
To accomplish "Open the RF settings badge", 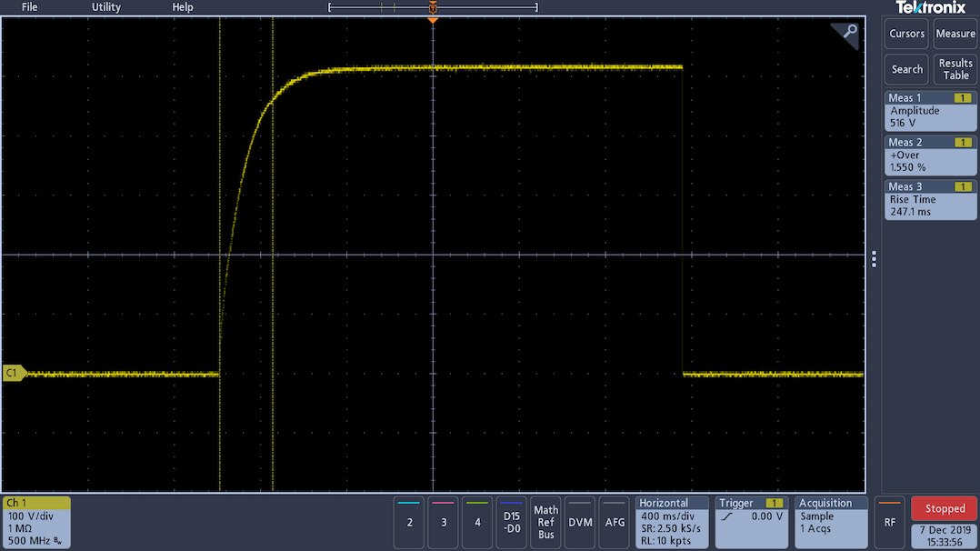I will [889, 522].
